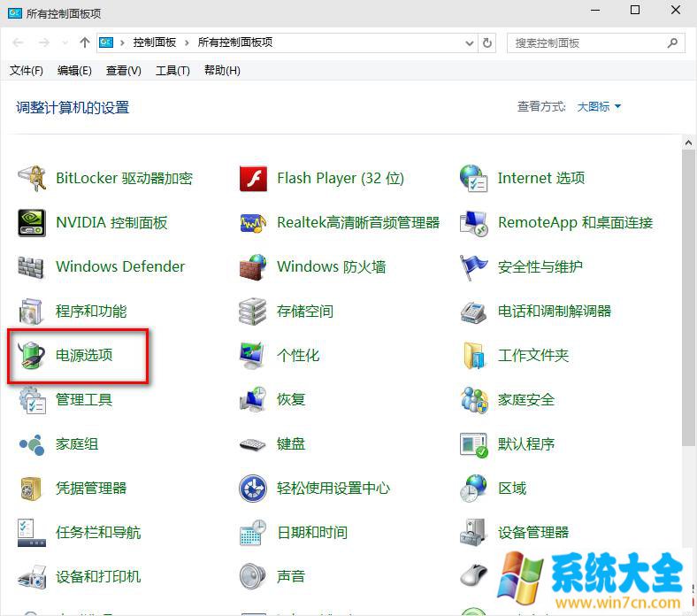This screenshot has height=616, width=697.
Task: Open the 家庭组 spheres icon
Action: (32, 444)
